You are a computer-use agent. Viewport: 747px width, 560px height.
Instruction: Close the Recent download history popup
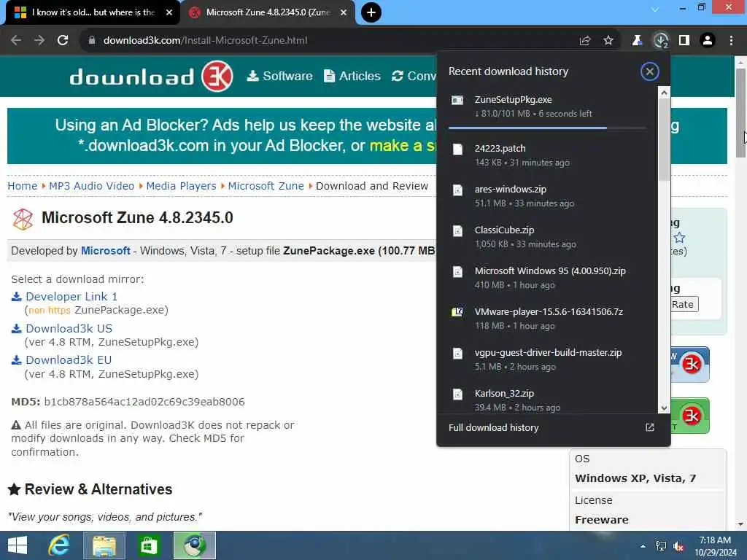[x=649, y=71]
